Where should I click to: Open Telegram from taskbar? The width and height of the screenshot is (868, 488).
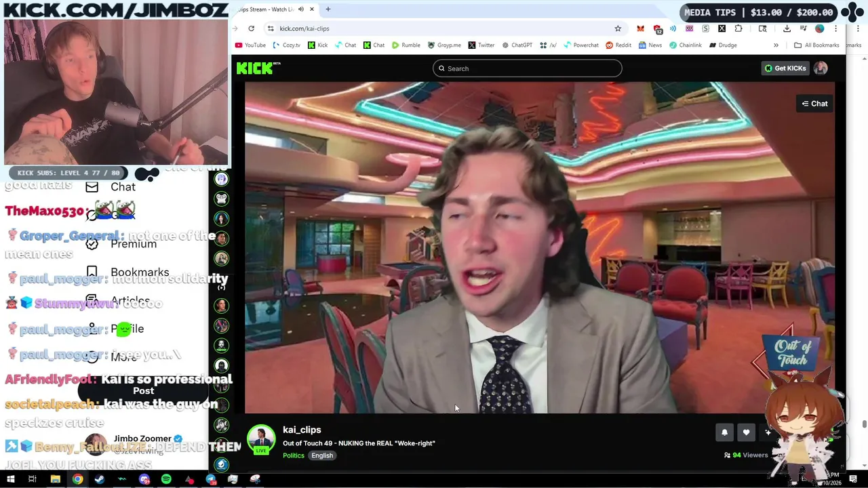[x=211, y=479]
